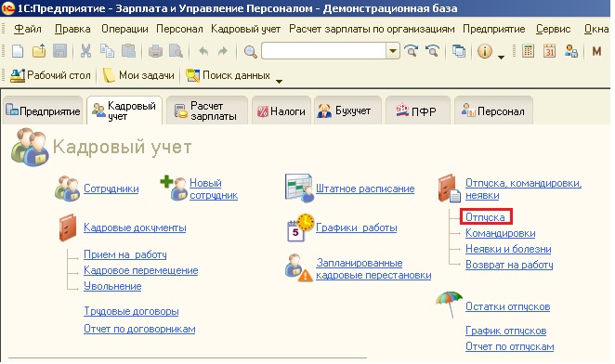
Task: Click the Сотрудники people icon
Action: [x=68, y=188]
